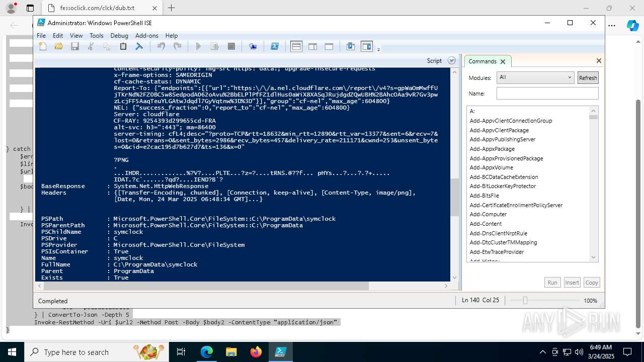Click the New script icon in toolbar

(43, 46)
